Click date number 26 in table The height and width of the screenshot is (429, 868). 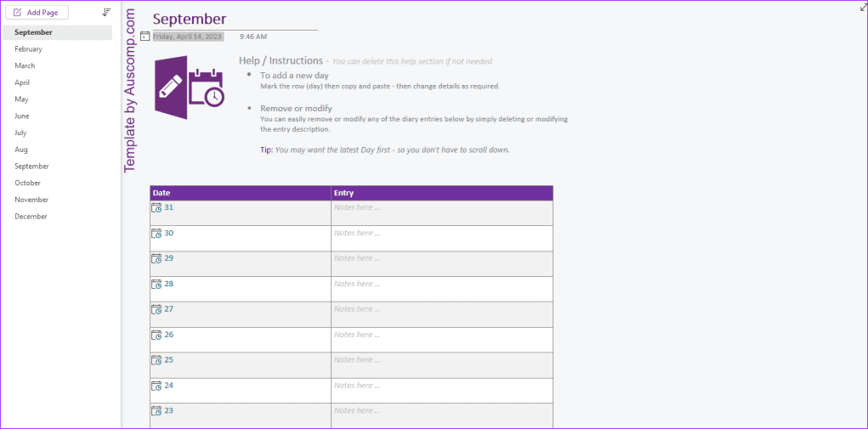169,335
